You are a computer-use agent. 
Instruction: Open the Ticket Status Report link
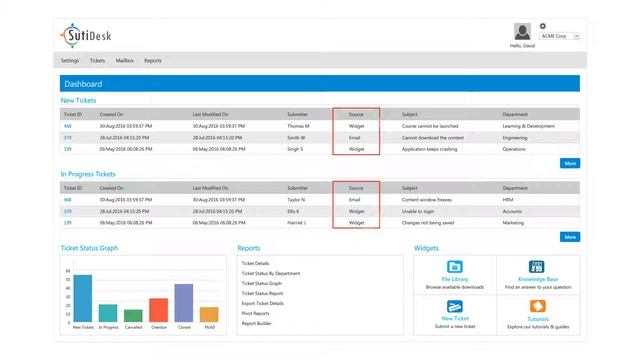262,293
